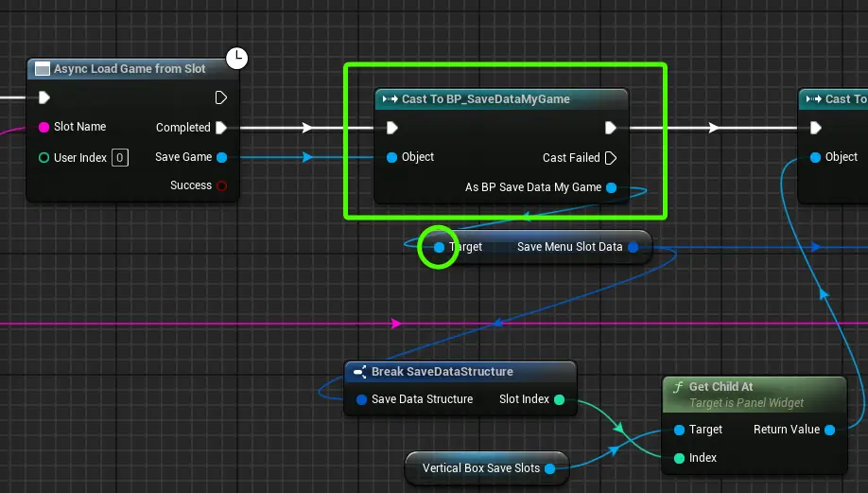Select the Cast To BP_SaveDataMyGame node title

tap(485, 99)
